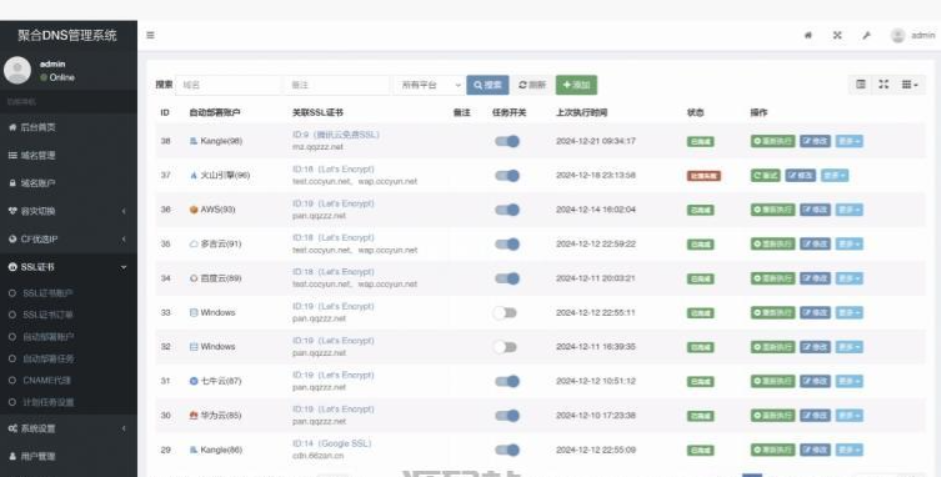Open the 更多 dropdown for ID 37

(x=835, y=176)
